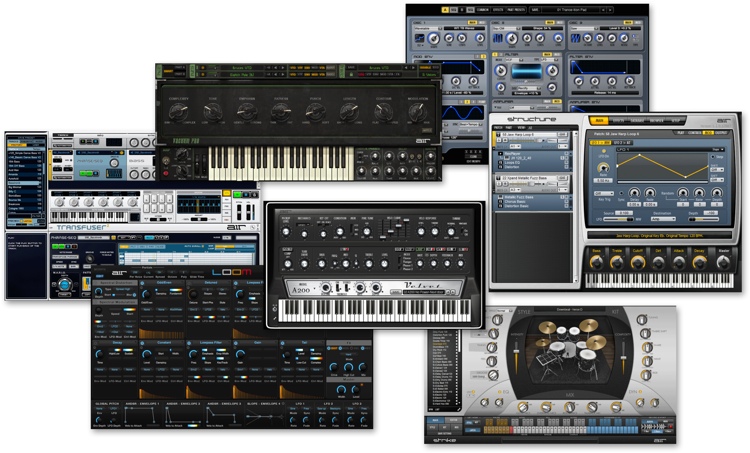Turn the Complexity knob in Vacuum Pro
Image resolution: width=750 pixels, height=453 pixels.
click(178, 113)
